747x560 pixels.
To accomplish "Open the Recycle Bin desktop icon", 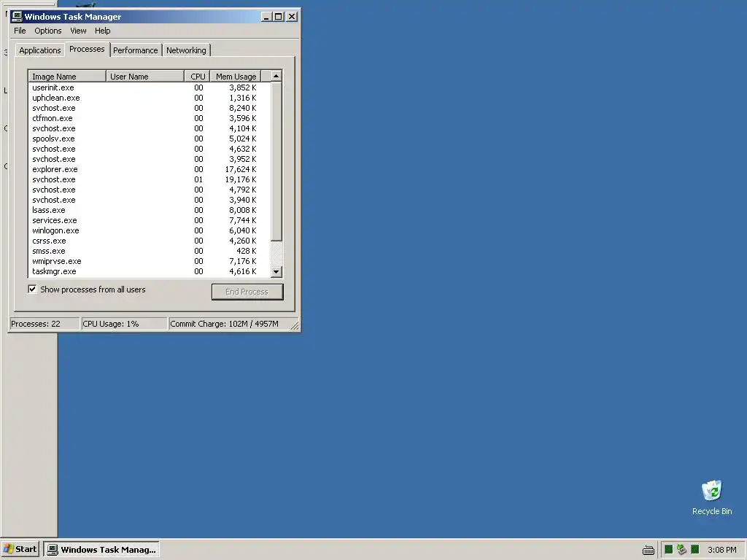I will (712, 497).
